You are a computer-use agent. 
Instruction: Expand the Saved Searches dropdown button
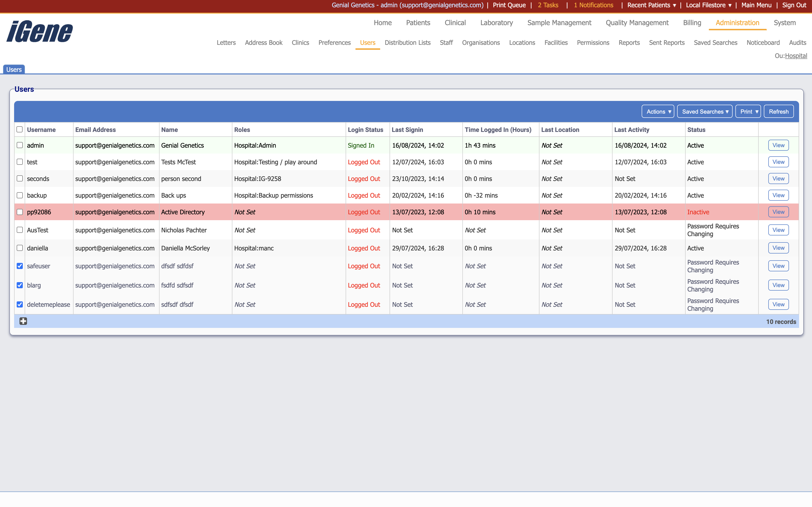pyautogui.click(x=705, y=112)
